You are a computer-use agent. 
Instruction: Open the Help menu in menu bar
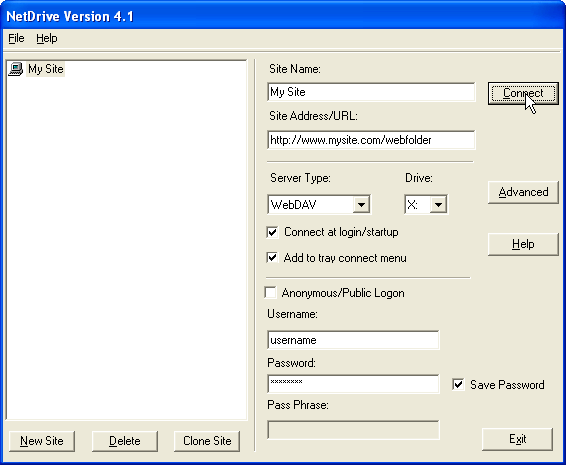(x=47, y=38)
